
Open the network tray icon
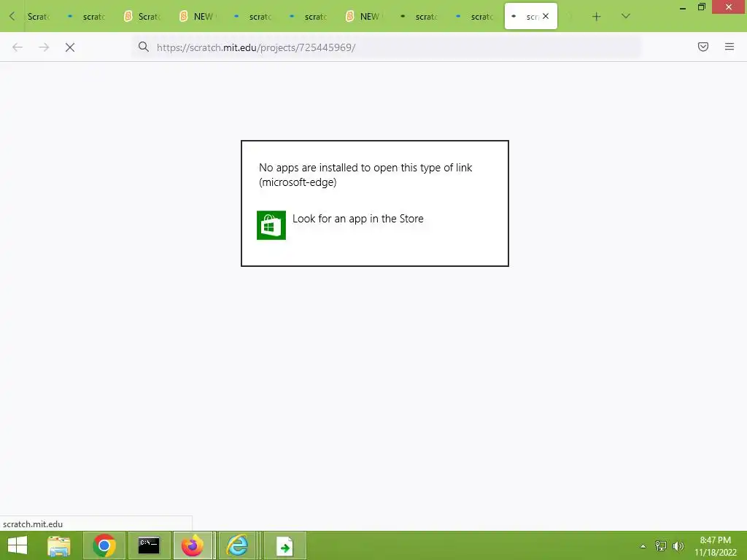[661, 545]
